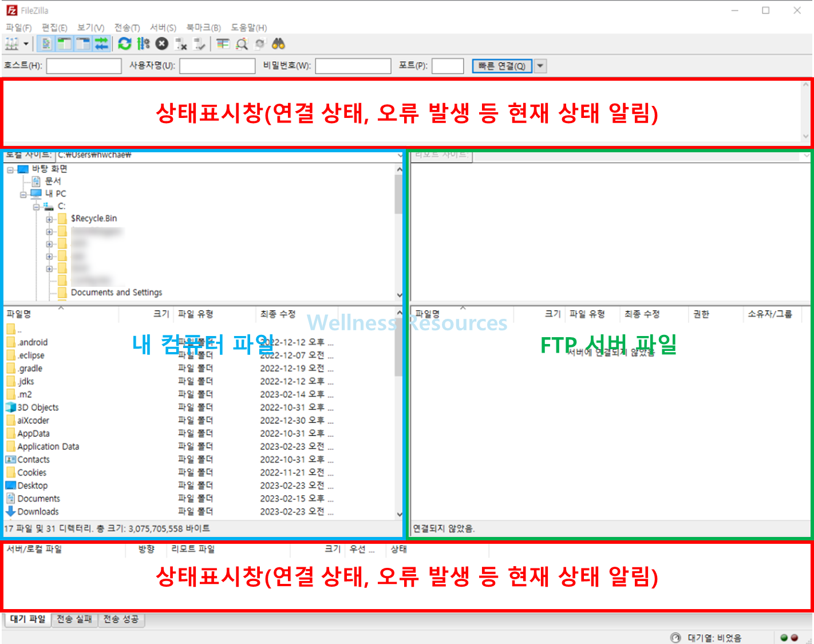The height and width of the screenshot is (644, 814).
Task: Cancel the current operation
Action: [x=162, y=44]
